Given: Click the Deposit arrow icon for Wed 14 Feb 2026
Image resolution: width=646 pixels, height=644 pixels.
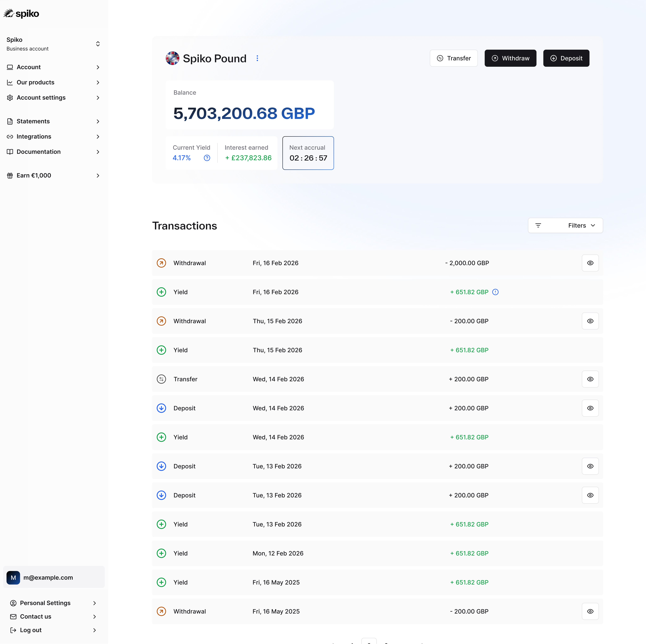Looking at the screenshot, I should pos(161,408).
